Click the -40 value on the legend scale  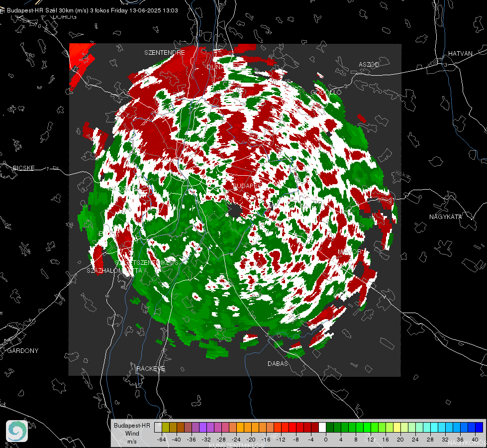point(177,440)
